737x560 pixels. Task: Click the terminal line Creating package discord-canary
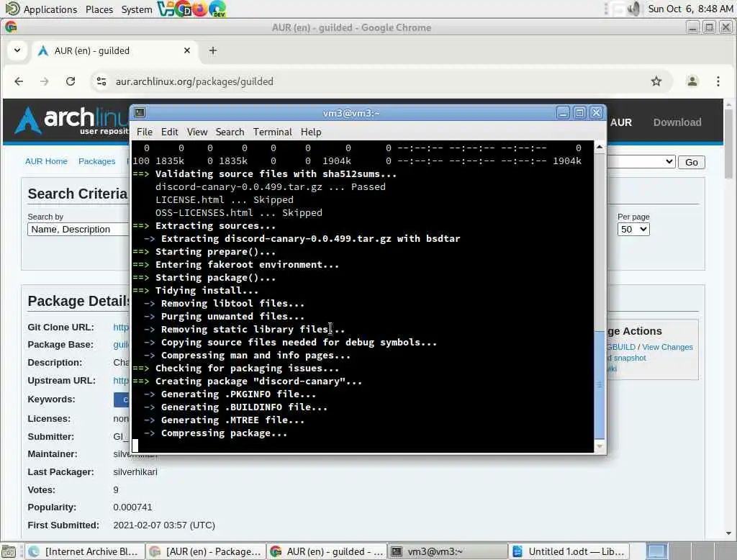[248, 381]
